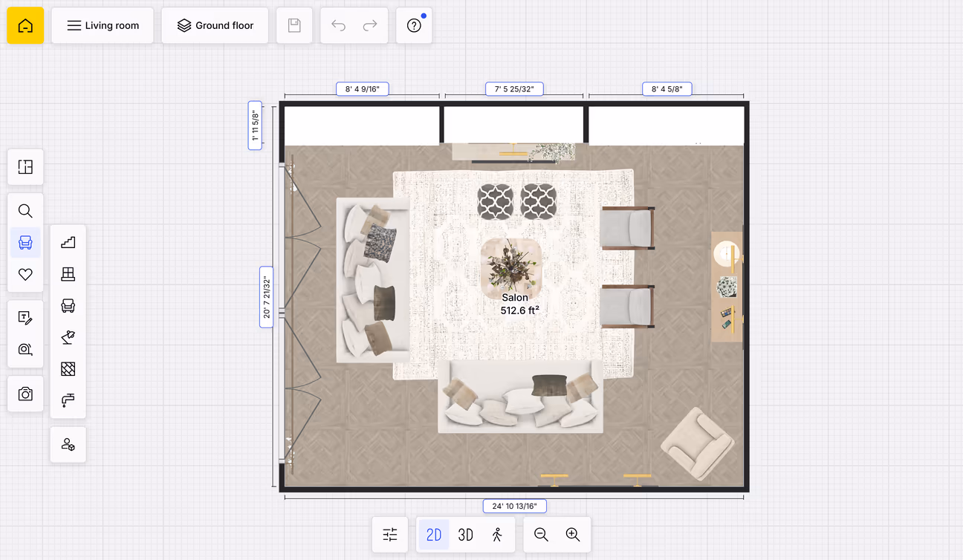Choose the faucet plumbing category icon
This screenshot has width=963, height=560.
68,400
